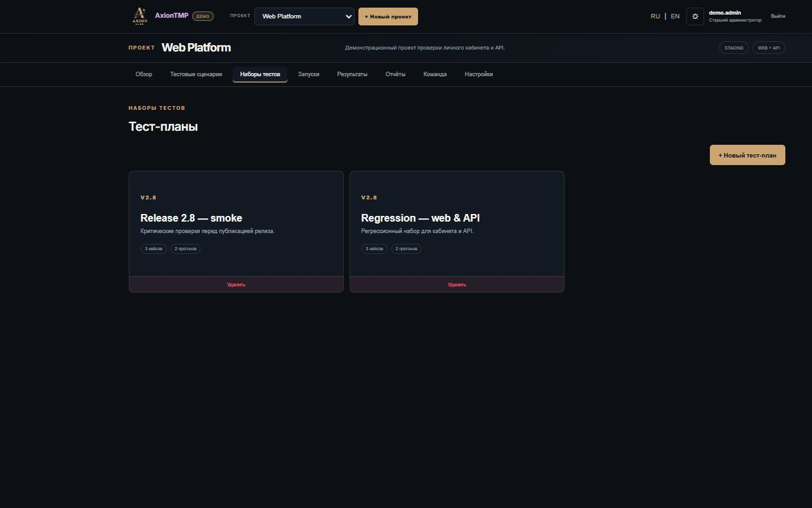Open the Web Platform project dropdown
This screenshot has width=812, height=508.
click(304, 17)
